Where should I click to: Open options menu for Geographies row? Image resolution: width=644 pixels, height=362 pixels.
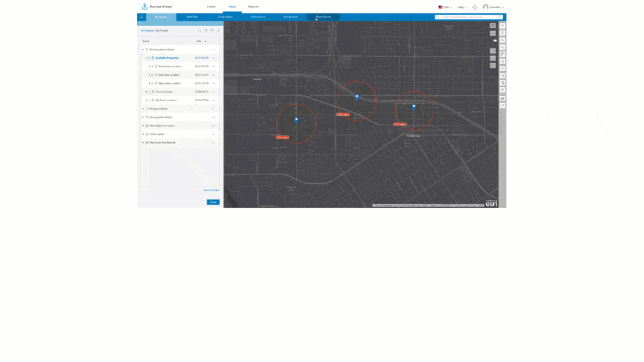(213, 117)
